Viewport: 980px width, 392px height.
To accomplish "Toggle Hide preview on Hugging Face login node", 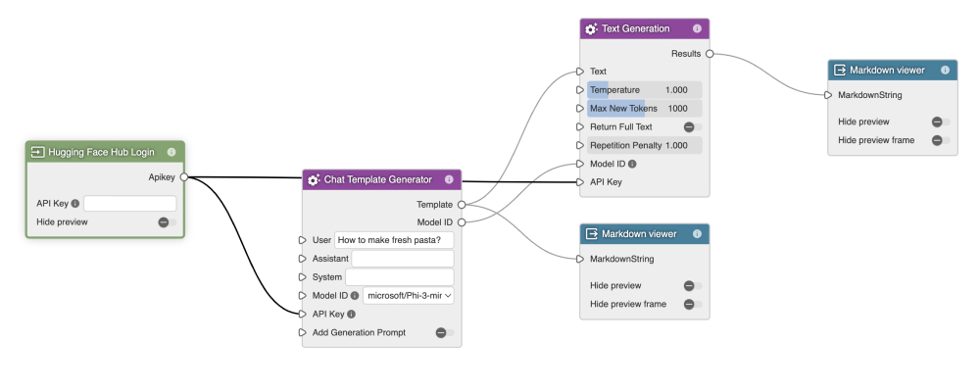I will pos(165,222).
